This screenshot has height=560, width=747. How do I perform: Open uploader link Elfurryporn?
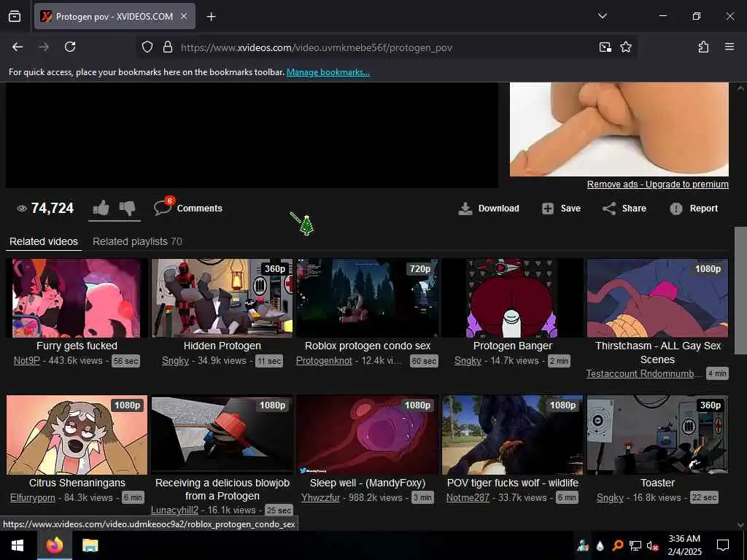[x=32, y=497]
